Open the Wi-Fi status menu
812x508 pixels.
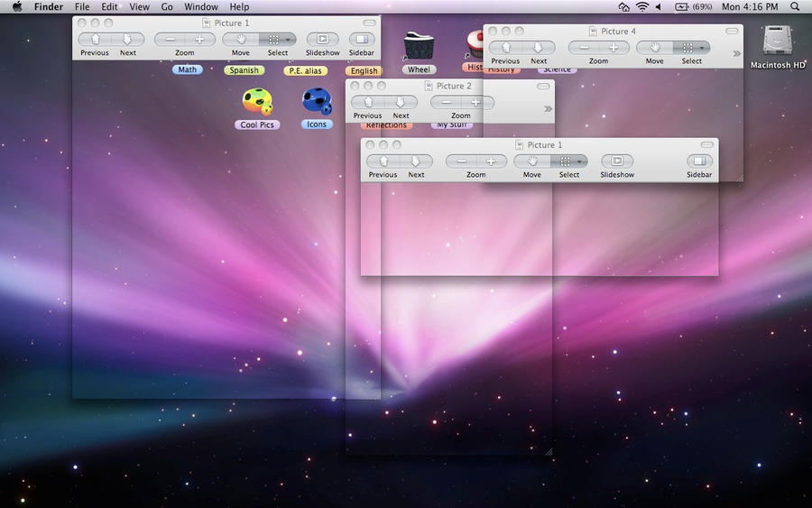click(642, 6)
